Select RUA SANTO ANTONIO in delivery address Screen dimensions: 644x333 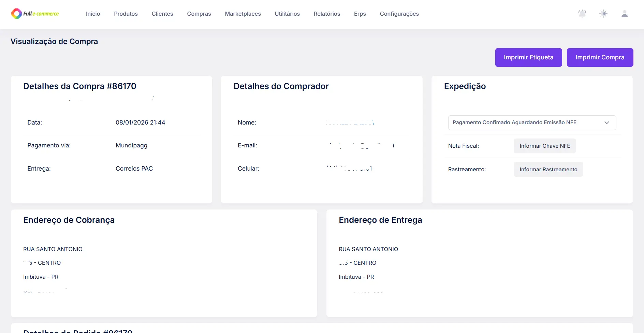368,249
